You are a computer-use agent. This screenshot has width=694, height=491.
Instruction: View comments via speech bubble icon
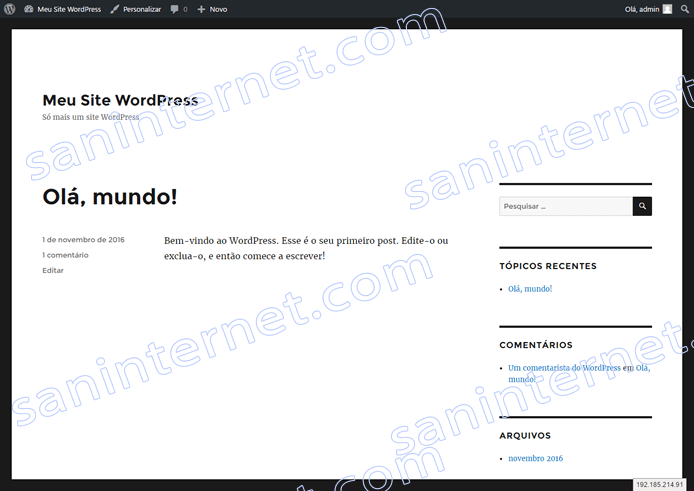coord(179,9)
